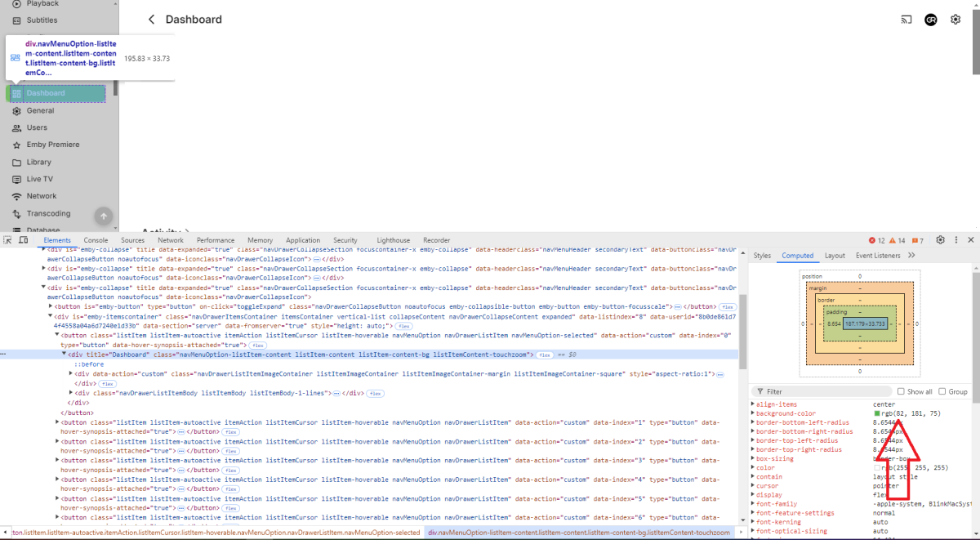Image resolution: width=980 pixels, height=540 pixels.
Task: Expand the cursor computed property
Action: point(753,485)
